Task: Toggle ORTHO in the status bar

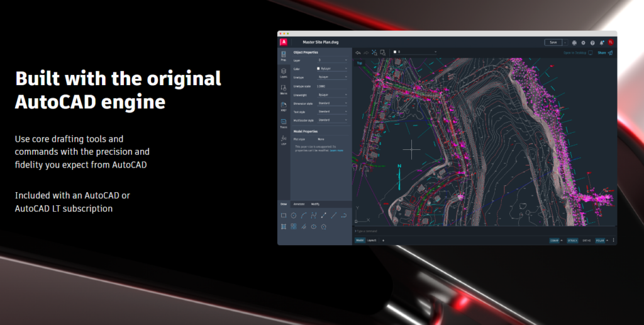Action: coord(587,240)
